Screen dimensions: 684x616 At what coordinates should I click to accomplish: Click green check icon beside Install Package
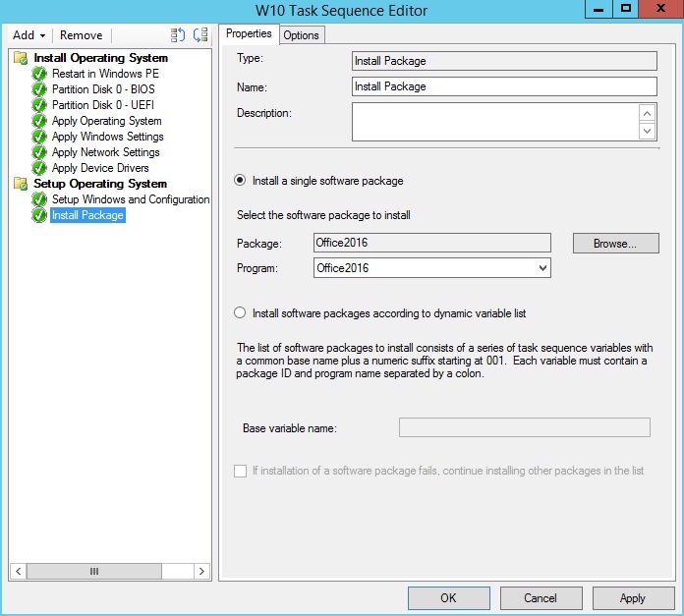[39, 215]
